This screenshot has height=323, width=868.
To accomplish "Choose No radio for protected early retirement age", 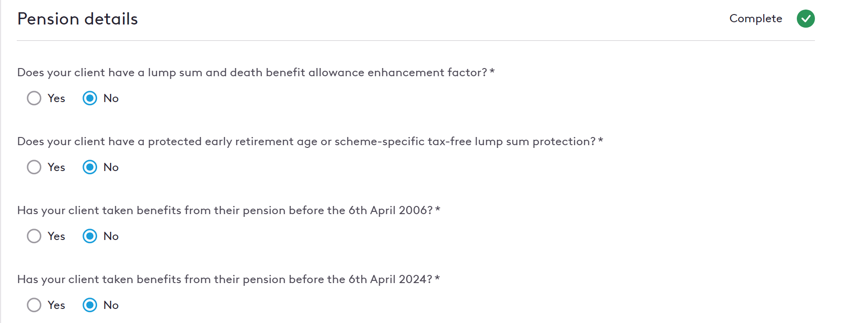I will pyautogui.click(x=90, y=167).
